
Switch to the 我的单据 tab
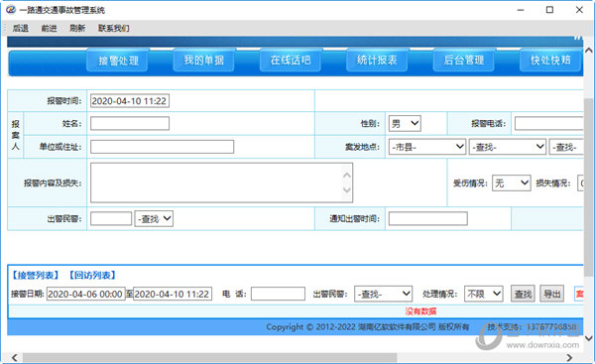[x=204, y=60]
